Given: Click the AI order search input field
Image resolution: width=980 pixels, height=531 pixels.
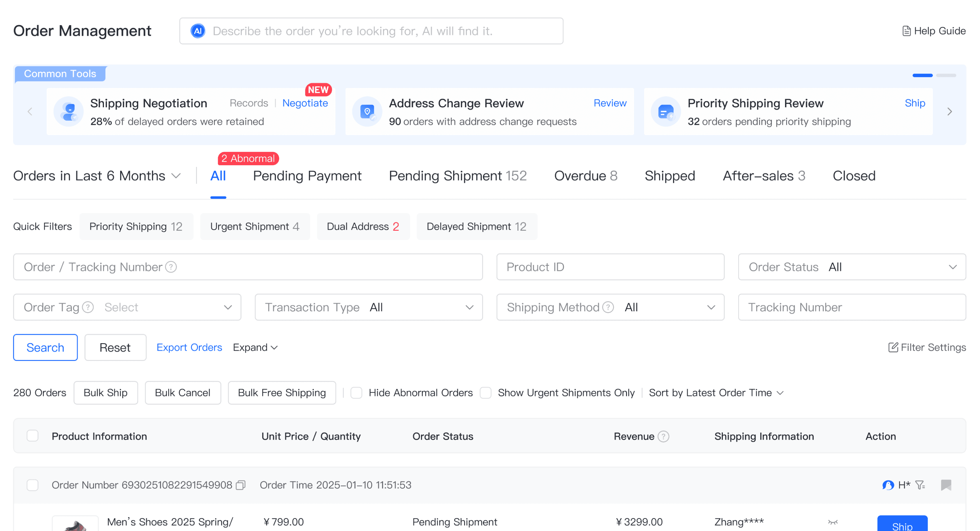Looking at the screenshot, I should pos(371,31).
